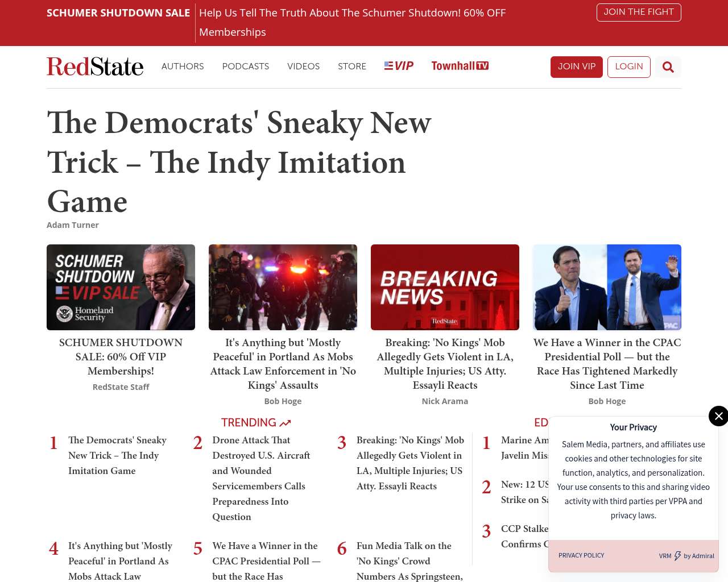Image resolution: width=728 pixels, height=582 pixels.
Task: Open the CCP Stalker story link
Action: coord(525,537)
